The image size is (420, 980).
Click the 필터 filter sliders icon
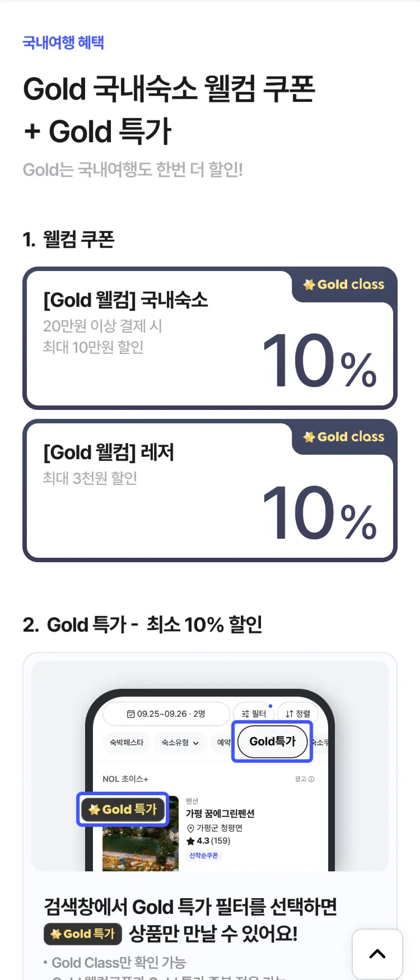point(245,714)
